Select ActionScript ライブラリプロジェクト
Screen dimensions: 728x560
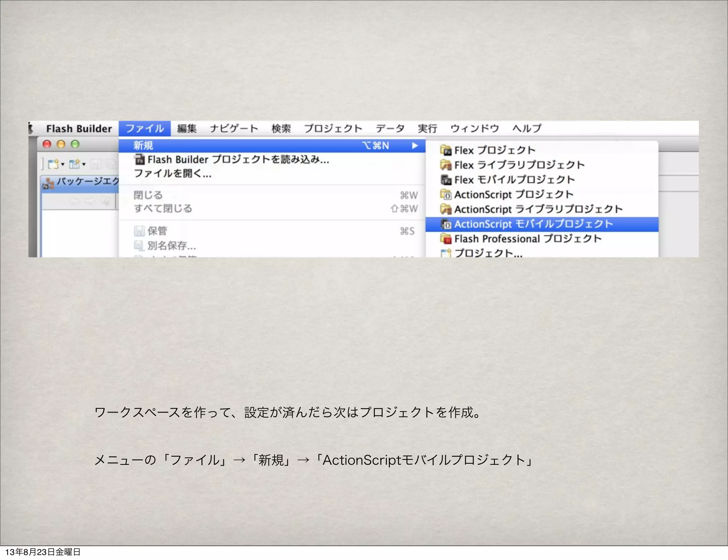pyautogui.click(x=542, y=209)
